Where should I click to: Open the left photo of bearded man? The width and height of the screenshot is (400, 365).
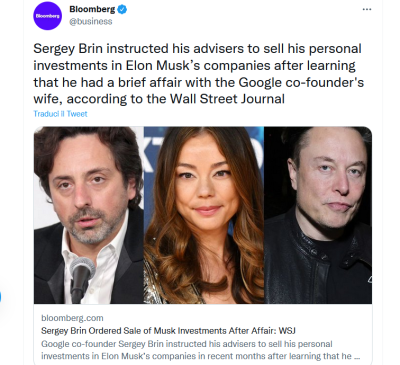coord(89,215)
